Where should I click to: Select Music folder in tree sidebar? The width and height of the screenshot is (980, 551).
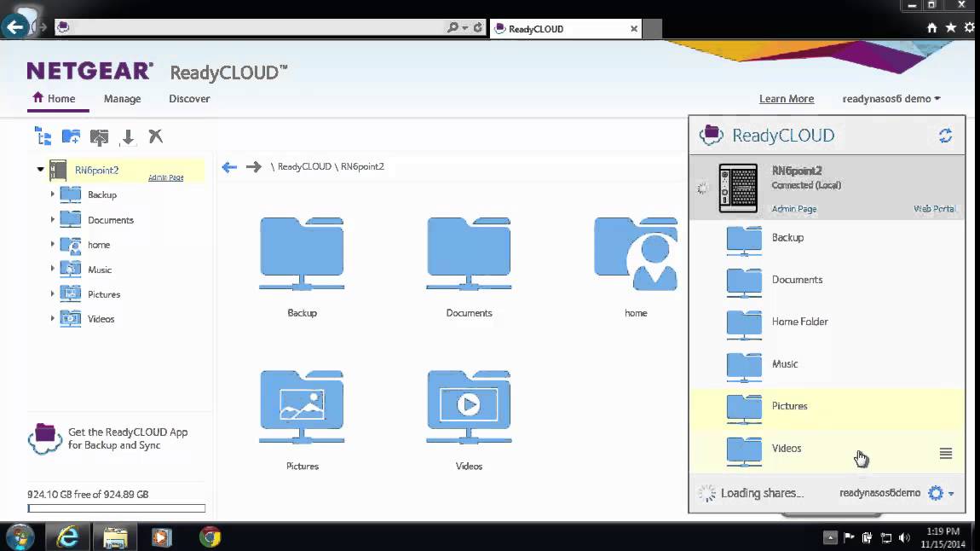click(x=100, y=270)
